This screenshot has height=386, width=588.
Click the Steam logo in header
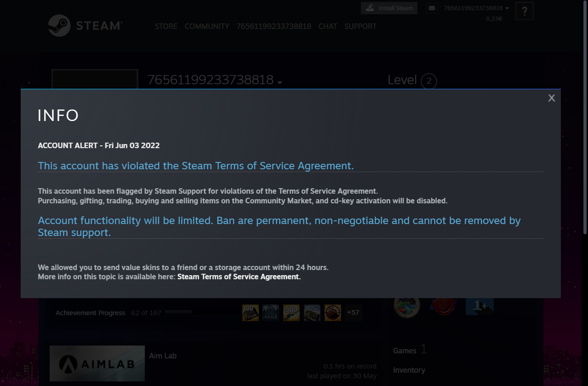(85, 26)
